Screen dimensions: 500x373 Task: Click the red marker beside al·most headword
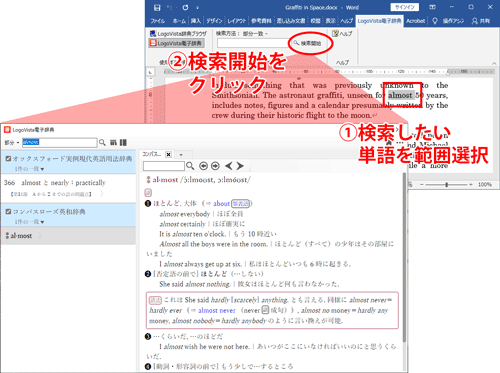coord(148,180)
